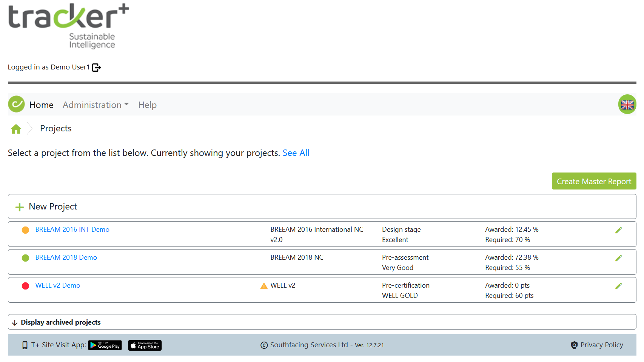Click 'Logged in as Demo User1' text
644x362 pixels.
49,67
